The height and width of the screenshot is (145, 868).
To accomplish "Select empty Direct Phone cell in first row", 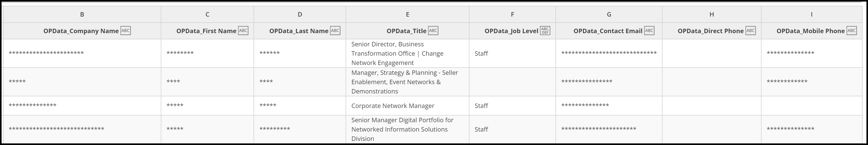I will [712, 53].
